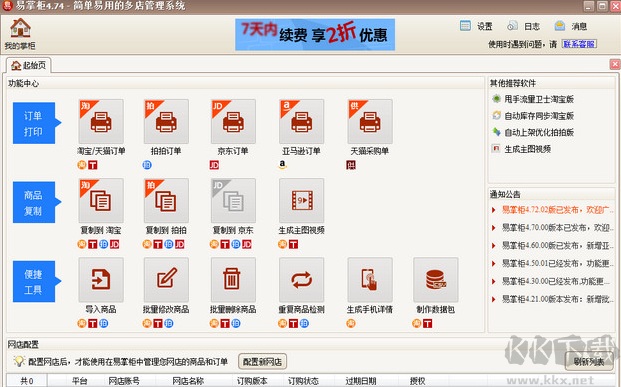Open 淘宝/天猫订单 print icon
The width and height of the screenshot is (621, 387).
[101, 121]
